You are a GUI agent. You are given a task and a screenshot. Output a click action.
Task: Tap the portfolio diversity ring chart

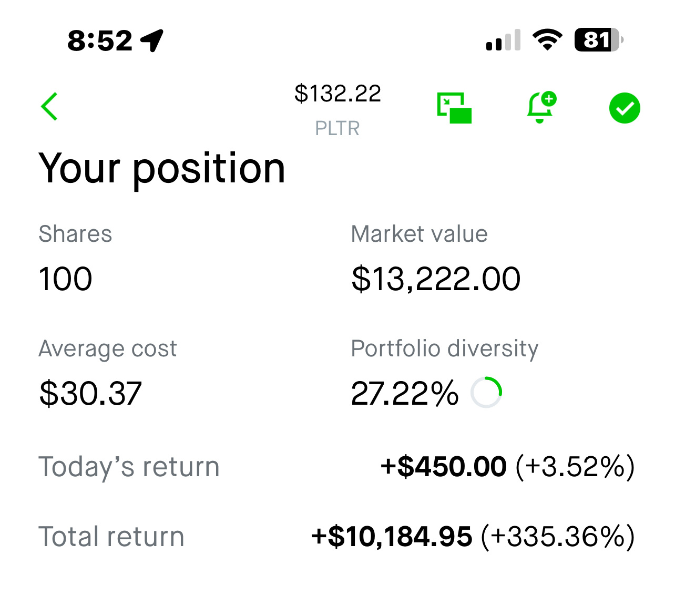point(486,392)
